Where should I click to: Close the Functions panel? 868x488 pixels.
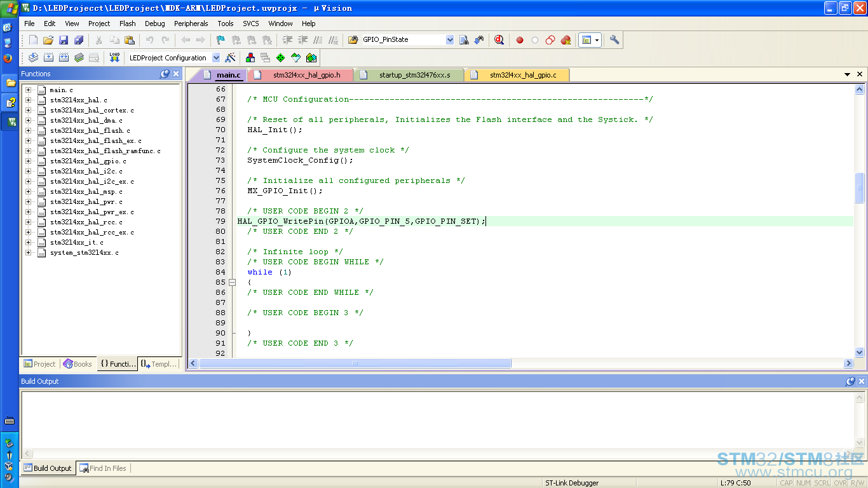[176, 74]
